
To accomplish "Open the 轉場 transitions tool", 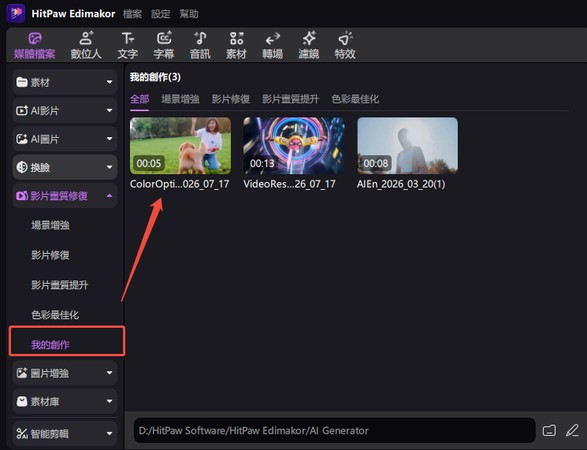I will [273, 46].
